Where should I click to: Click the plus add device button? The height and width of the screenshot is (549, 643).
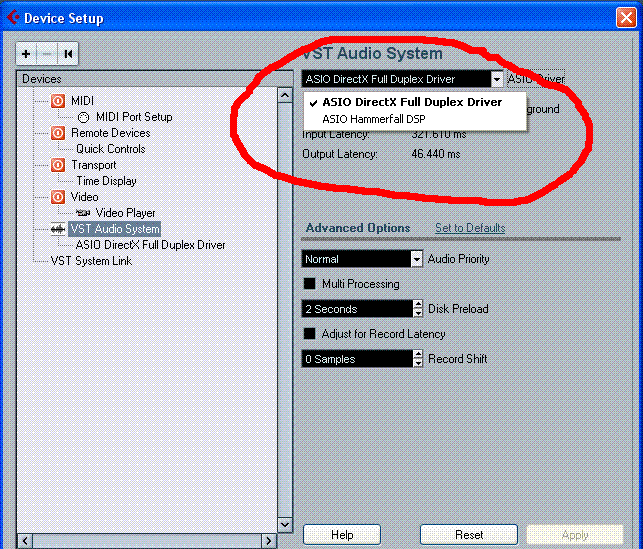pos(26,54)
